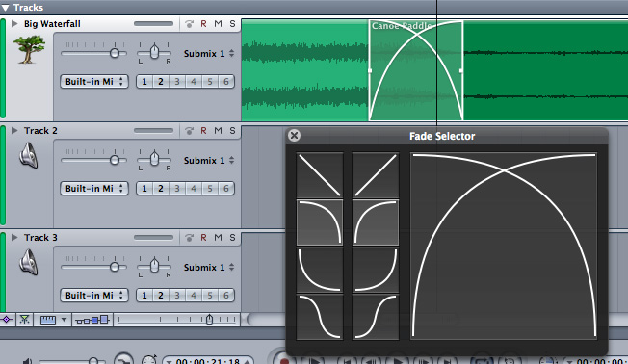The image size is (628, 364).
Task: Mute the Big Waterfall track
Action: click(218, 24)
